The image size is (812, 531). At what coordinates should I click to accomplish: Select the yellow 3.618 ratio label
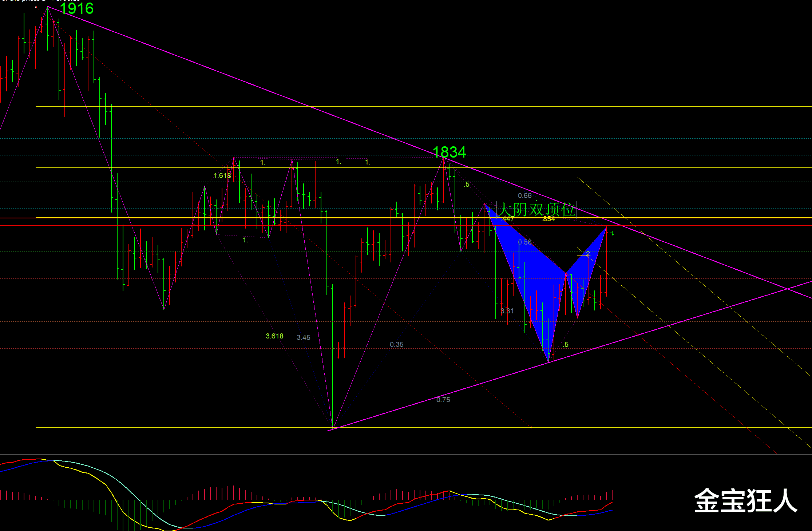[274, 336]
